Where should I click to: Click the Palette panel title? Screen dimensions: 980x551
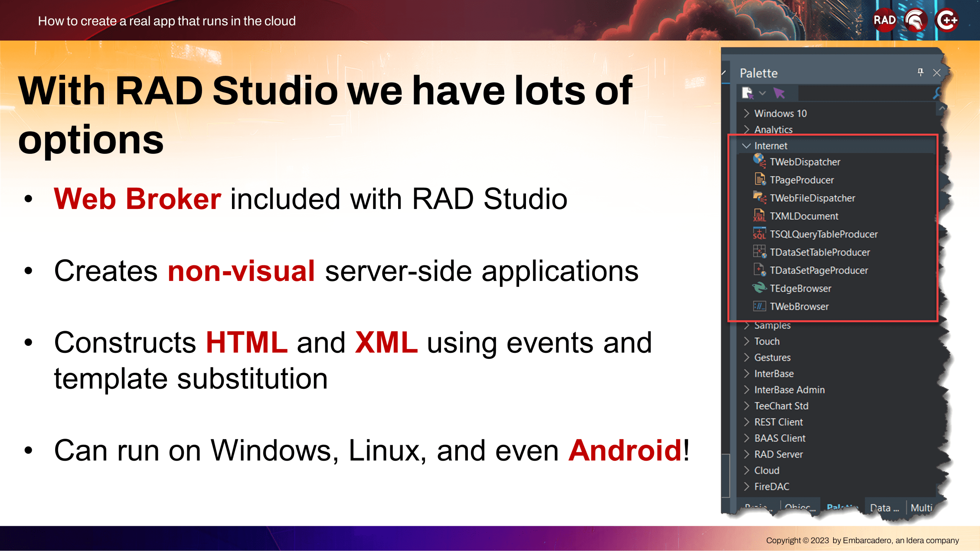(x=758, y=73)
